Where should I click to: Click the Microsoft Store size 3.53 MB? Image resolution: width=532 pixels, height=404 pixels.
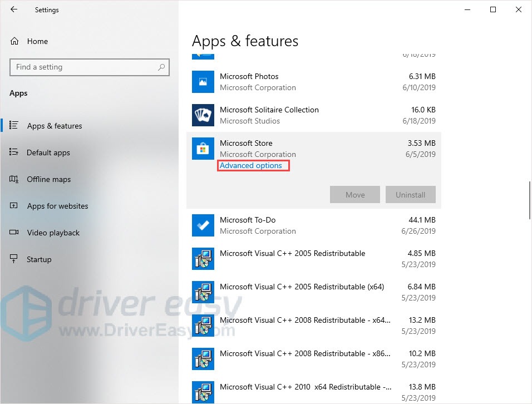point(421,143)
